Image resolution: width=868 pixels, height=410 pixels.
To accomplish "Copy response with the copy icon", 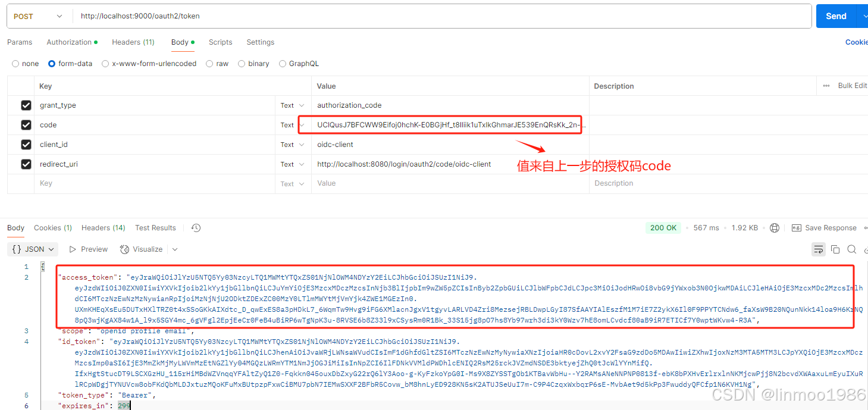I will click(835, 249).
